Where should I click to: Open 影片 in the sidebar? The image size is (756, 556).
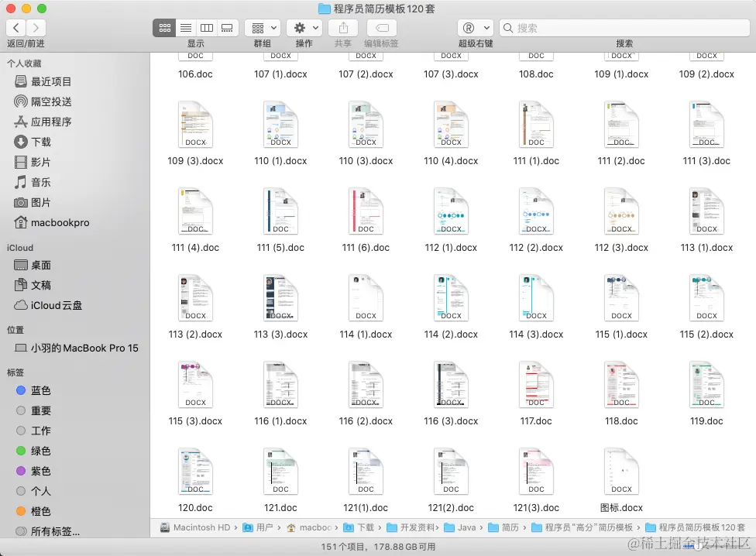[33, 163]
